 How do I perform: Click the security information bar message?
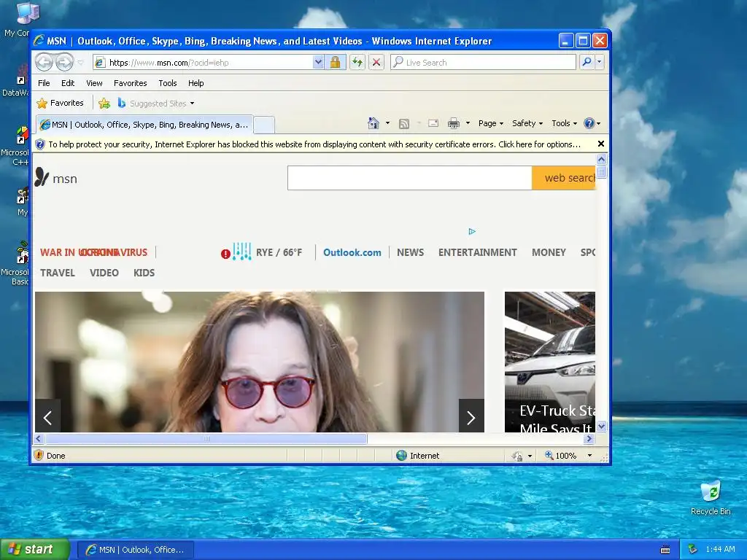tap(314, 144)
